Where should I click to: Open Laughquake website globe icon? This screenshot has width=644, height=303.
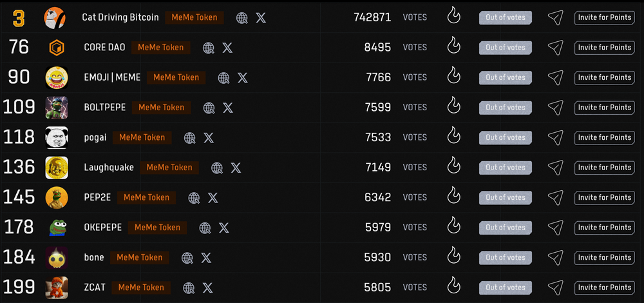217,168
